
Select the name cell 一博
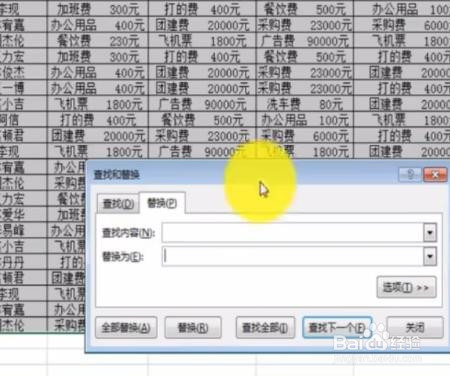[23, 88]
